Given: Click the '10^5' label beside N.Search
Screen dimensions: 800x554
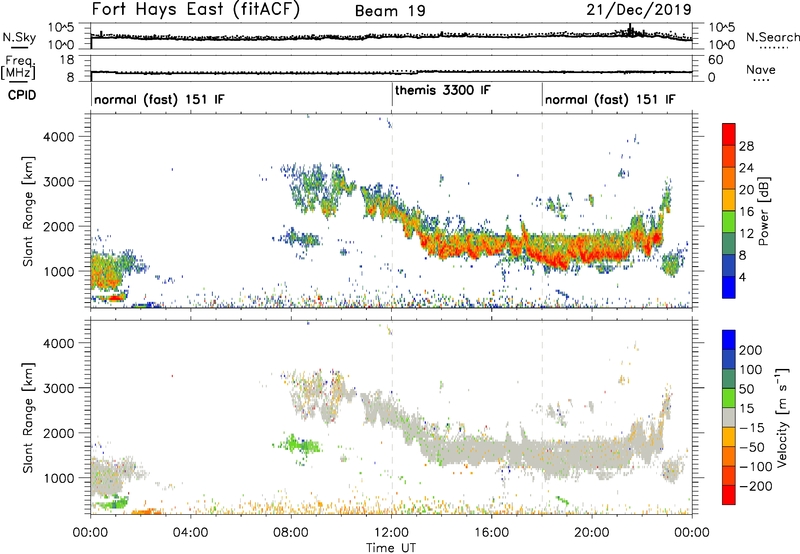Looking at the screenshot, I should coord(721,28).
